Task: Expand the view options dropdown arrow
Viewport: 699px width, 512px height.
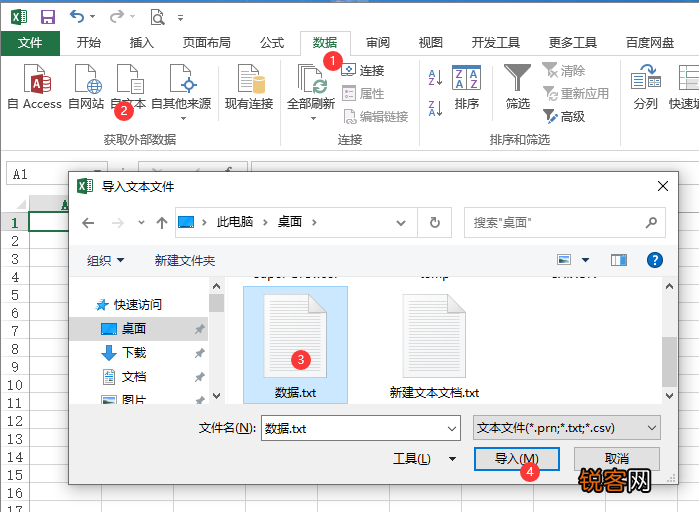Action: [585, 260]
